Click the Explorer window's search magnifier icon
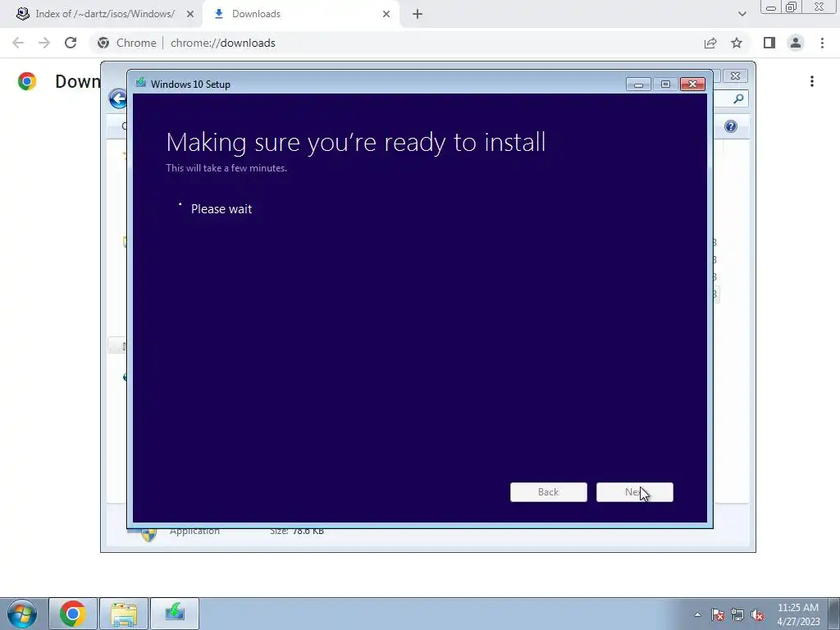Screen dimensions: 840x630 pyautogui.click(x=738, y=98)
